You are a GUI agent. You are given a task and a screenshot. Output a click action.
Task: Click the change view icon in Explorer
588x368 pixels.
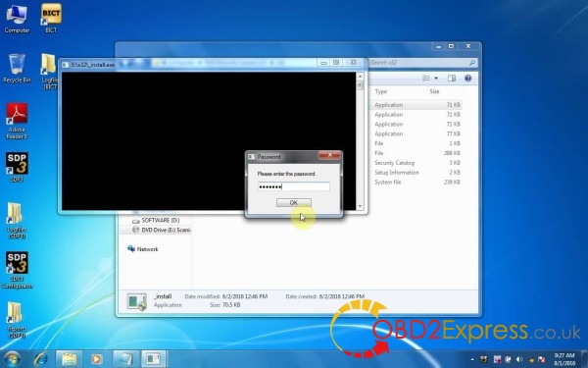point(426,79)
